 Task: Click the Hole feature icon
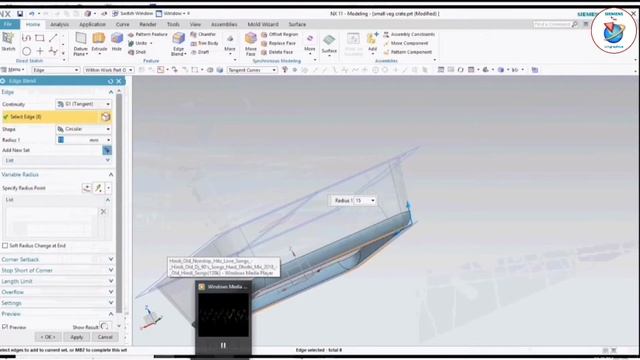(117, 42)
